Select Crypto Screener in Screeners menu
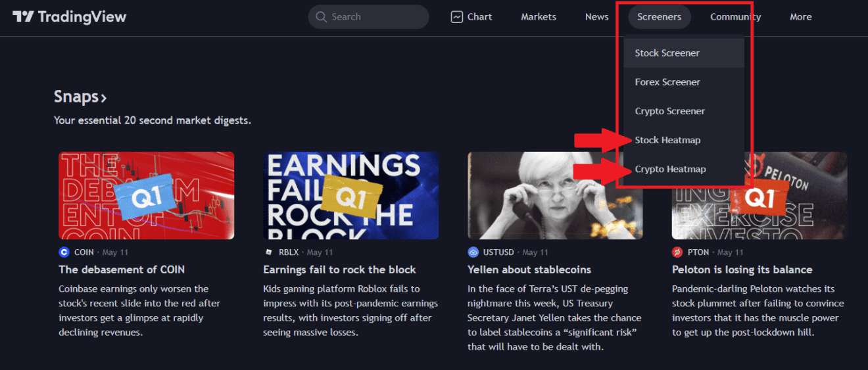868x370 pixels. pyautogui.click(x=669, y=111)
